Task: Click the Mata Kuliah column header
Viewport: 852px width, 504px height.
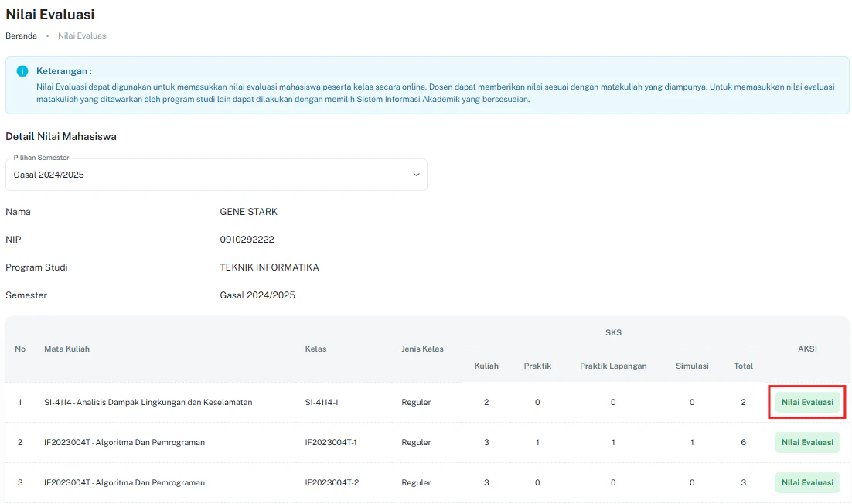Action: click(x=66, y=349)
